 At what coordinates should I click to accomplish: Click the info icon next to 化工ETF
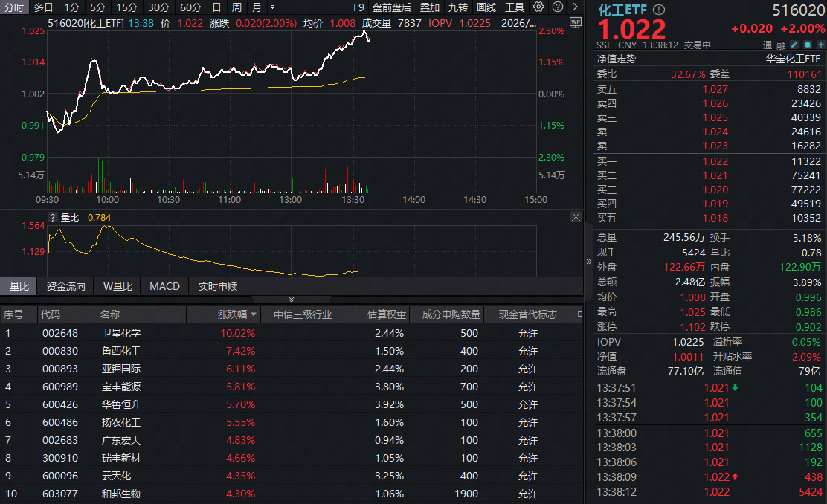659,9
